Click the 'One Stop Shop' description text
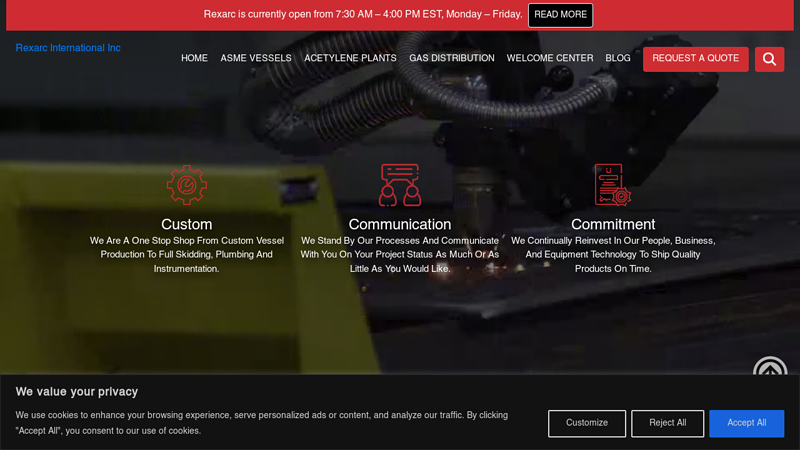Viewport: 800px width, 450px height. click(x=187, y=255)
